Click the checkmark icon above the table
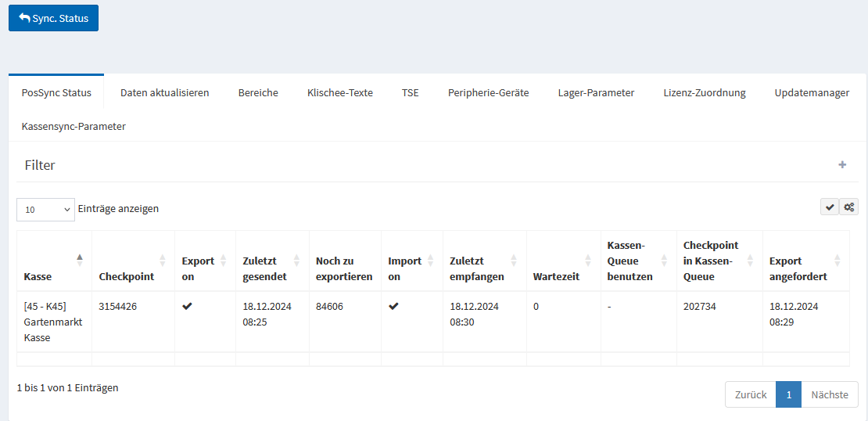868x421 pixels. click(830, 207)
